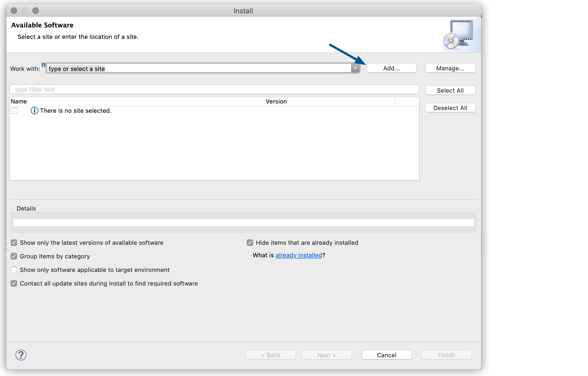Click the info icon beside no site selected
The image size is (588, 376).
[x=33, y=111]
